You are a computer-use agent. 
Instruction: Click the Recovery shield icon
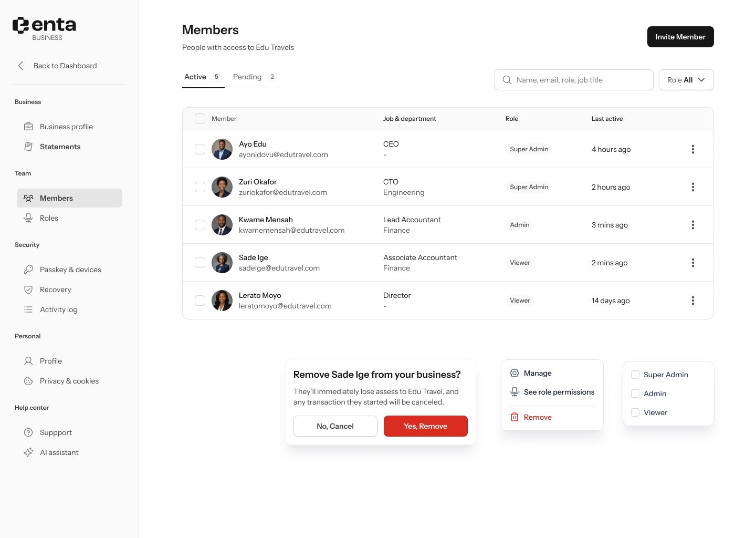click(28, 289)
